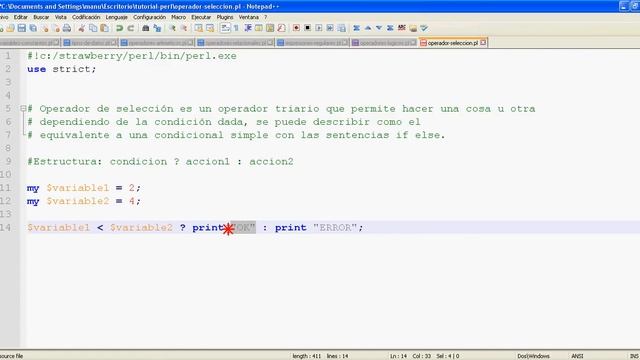Click the "$variable2 = 4" declaration line
Screen dimensions: 640x360
[x=84, y=201]
